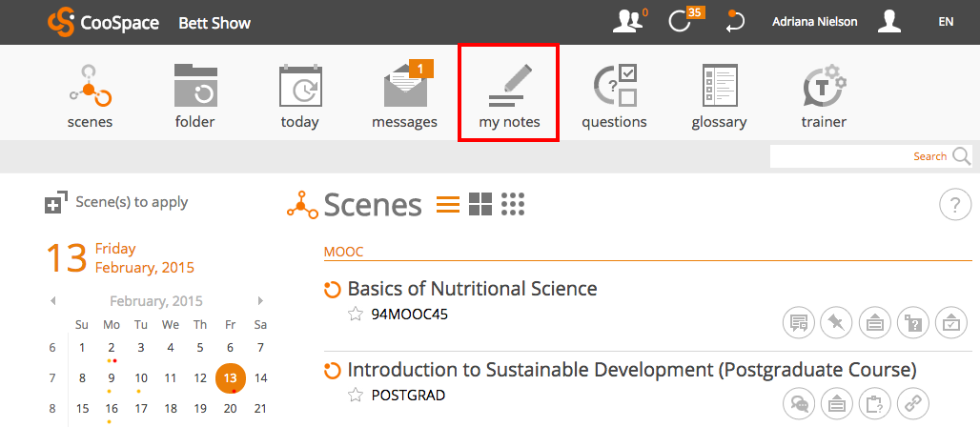Star the POSTGRAD course as favorite
The height and width of the screenshot is (427, 980).
[356, 395]
